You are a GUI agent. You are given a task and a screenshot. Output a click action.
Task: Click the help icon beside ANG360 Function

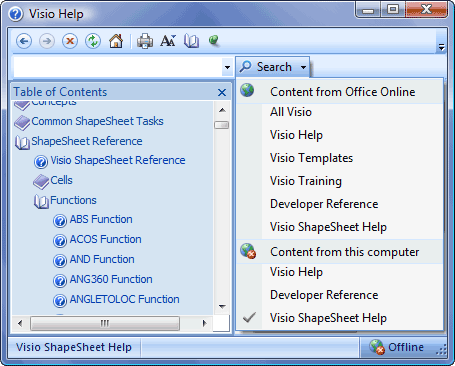coord(60,281)
